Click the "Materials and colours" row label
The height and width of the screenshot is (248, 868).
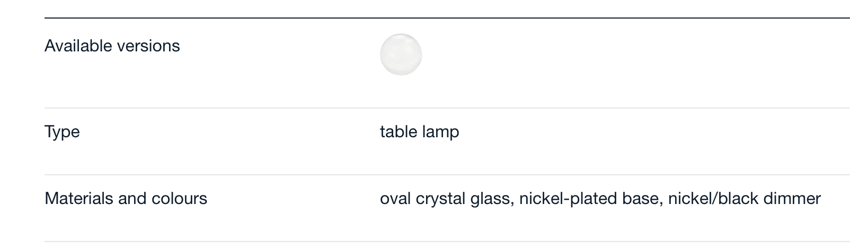(x=126, y=199)
